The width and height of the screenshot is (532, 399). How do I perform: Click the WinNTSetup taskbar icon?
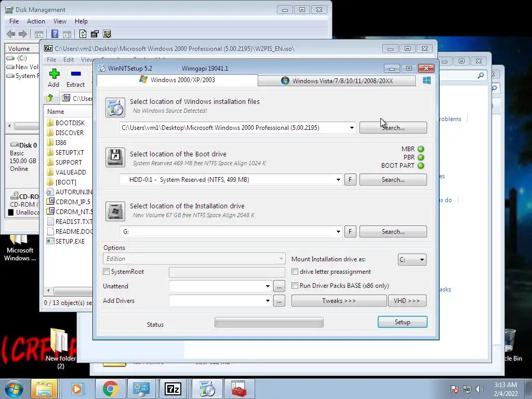click(207, 389)
